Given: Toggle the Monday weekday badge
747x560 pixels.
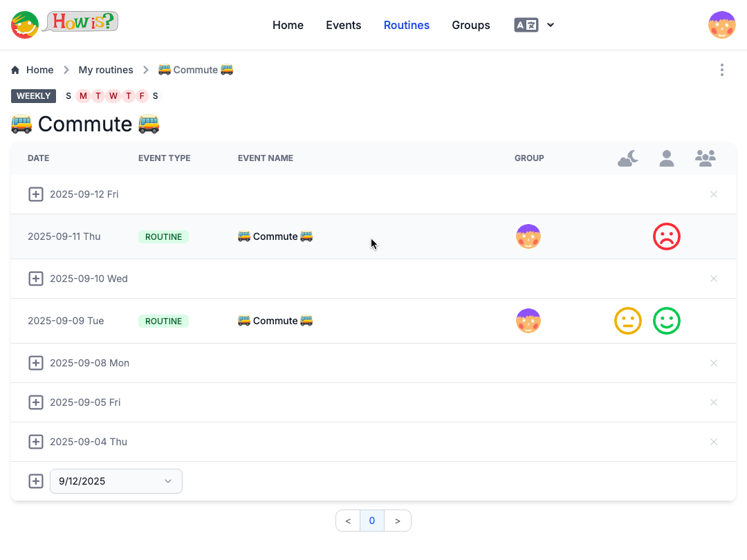Looking at the screenshot, I should pyautogui.click(x=83, y=96).
